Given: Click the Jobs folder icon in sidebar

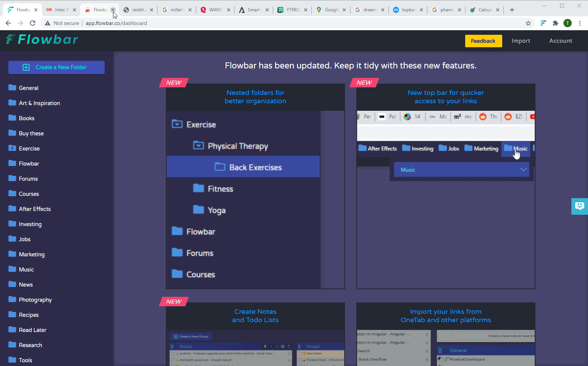Looking at the screenshot, I should click(12, 239).
